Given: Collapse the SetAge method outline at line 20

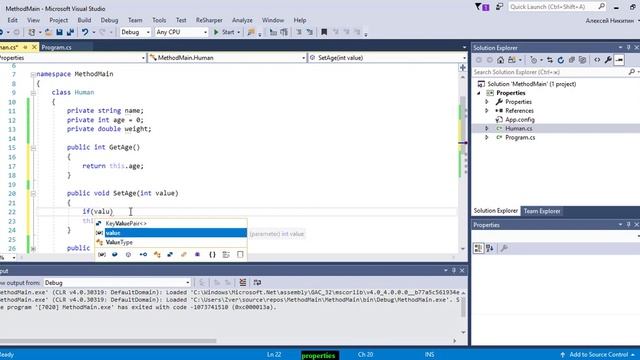Looking at the screenshot, I should coord(33,193).
